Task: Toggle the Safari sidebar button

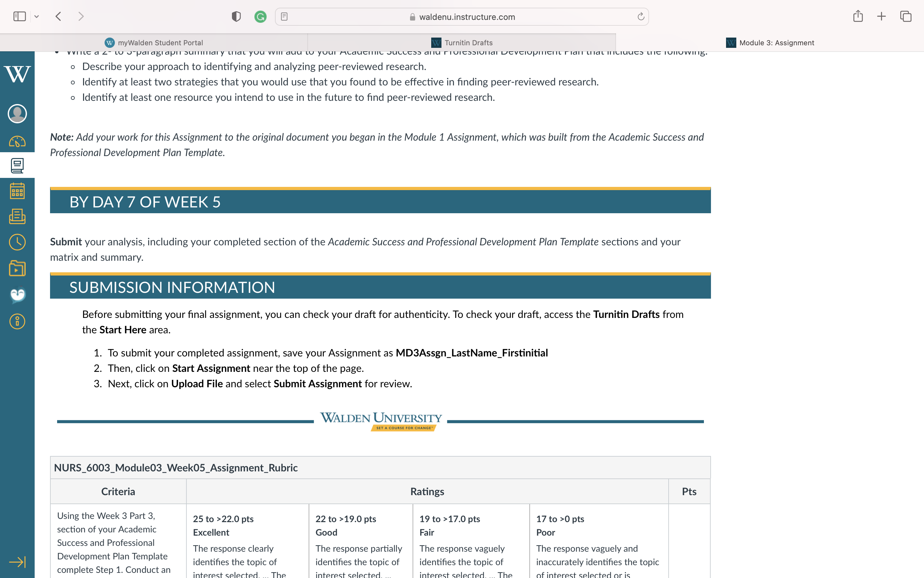Action: tap(20, 16)
